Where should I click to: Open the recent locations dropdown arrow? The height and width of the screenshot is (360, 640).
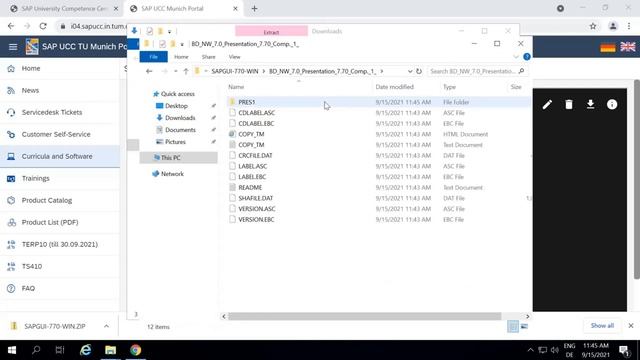click(x=176, y=71)
